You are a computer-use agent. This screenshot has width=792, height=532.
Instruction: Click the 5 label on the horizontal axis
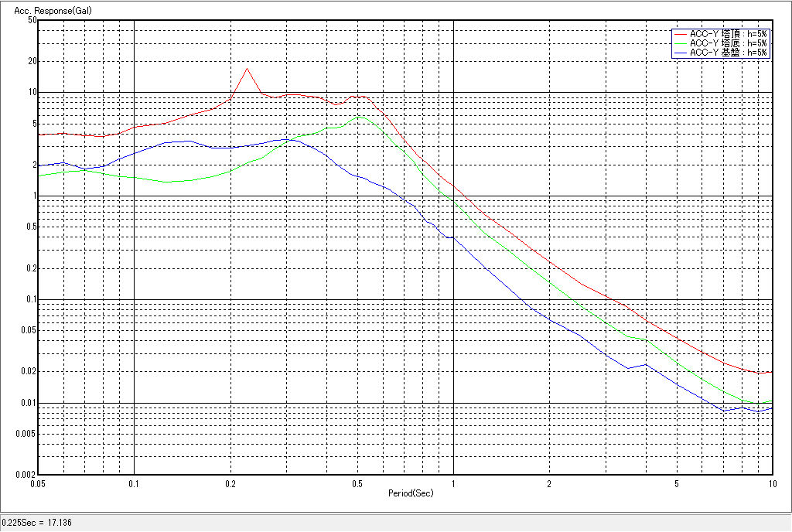[676, 483]
